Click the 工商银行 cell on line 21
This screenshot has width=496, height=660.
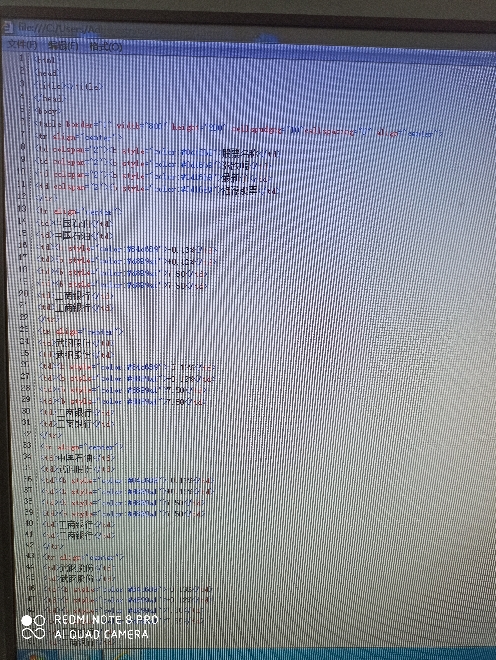tap(73, 308)
